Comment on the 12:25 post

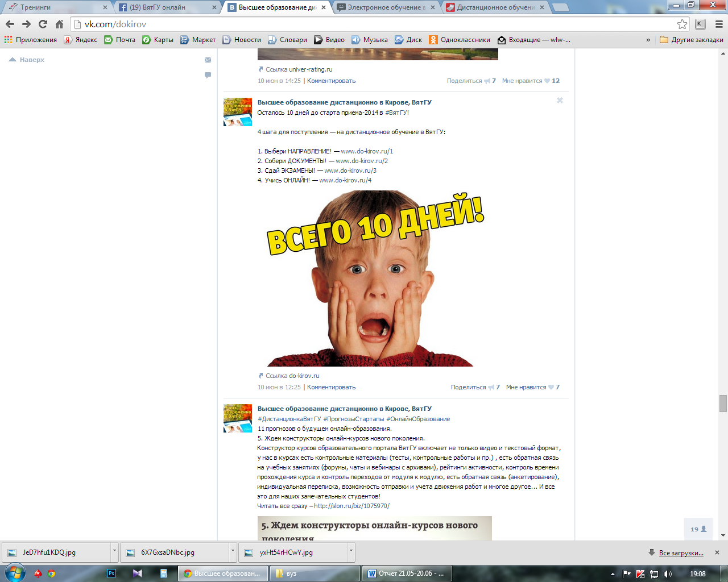(331, 387)
